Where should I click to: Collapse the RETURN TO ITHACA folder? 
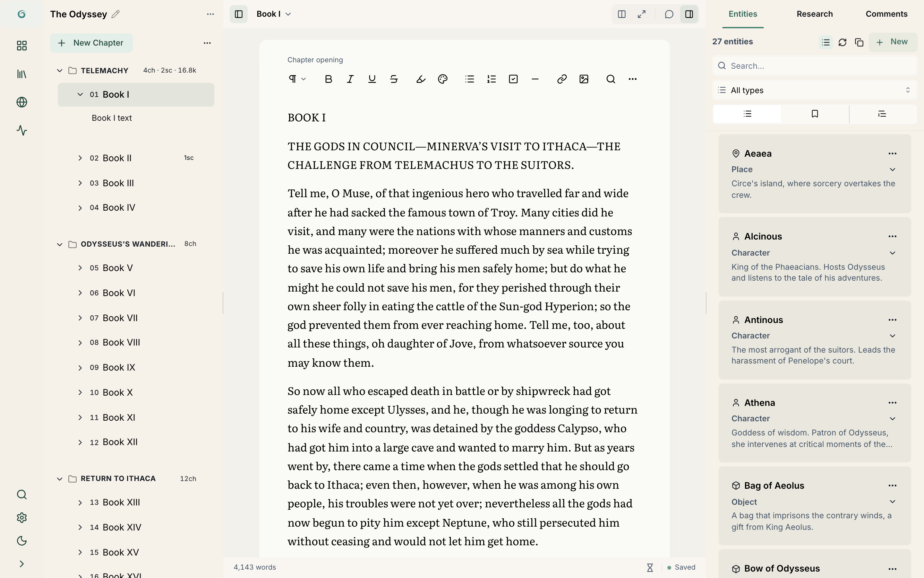60,479
